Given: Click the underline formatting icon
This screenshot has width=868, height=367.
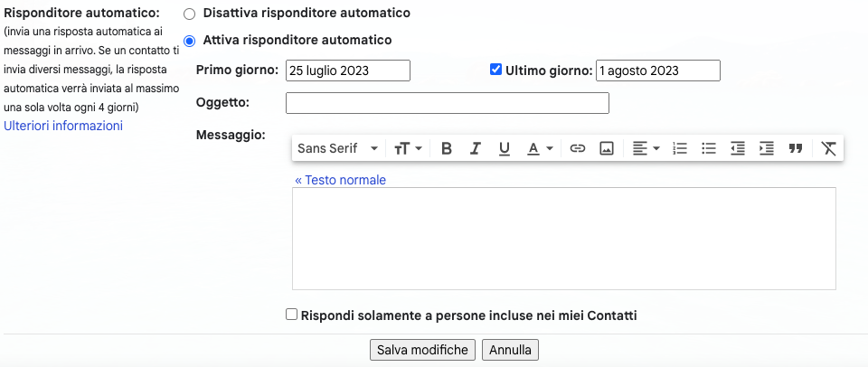Looking at the screenshot, I should pyautogui.click(x=505, y=148).
